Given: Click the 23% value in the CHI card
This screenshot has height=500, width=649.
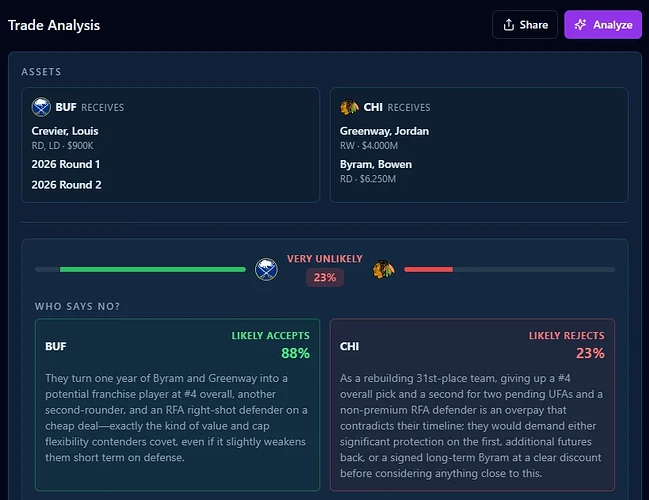Looking at the screenshot, I should (590, 353).
